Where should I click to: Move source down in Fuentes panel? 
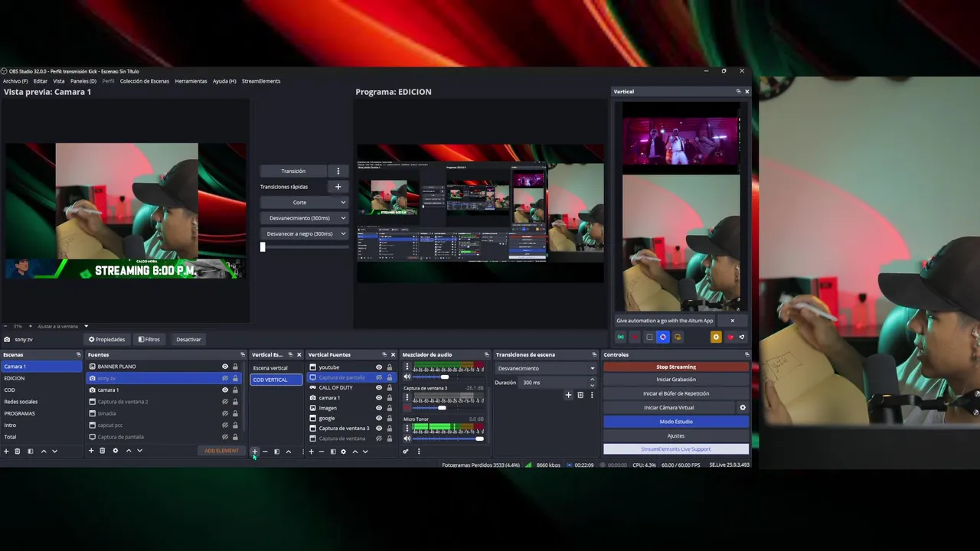pos(139,451)
